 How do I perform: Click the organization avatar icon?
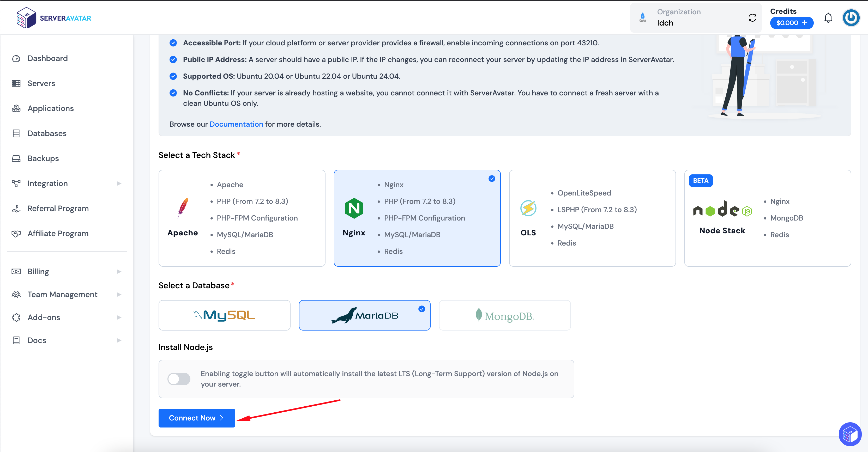[643, 17]
